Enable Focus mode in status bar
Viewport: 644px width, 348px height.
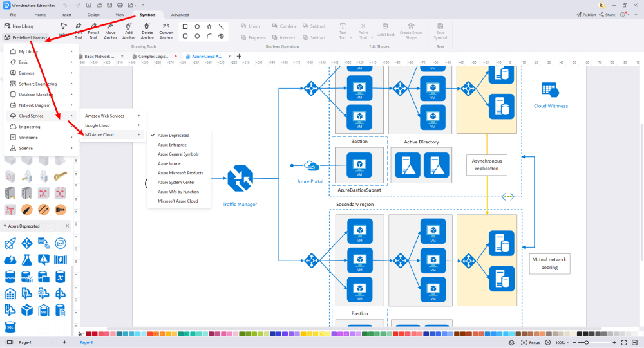530,343
